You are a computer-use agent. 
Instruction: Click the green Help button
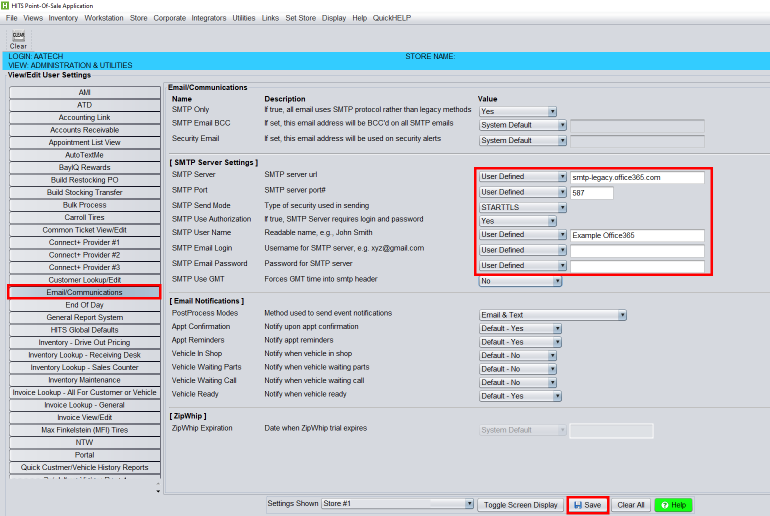point(671,505)
